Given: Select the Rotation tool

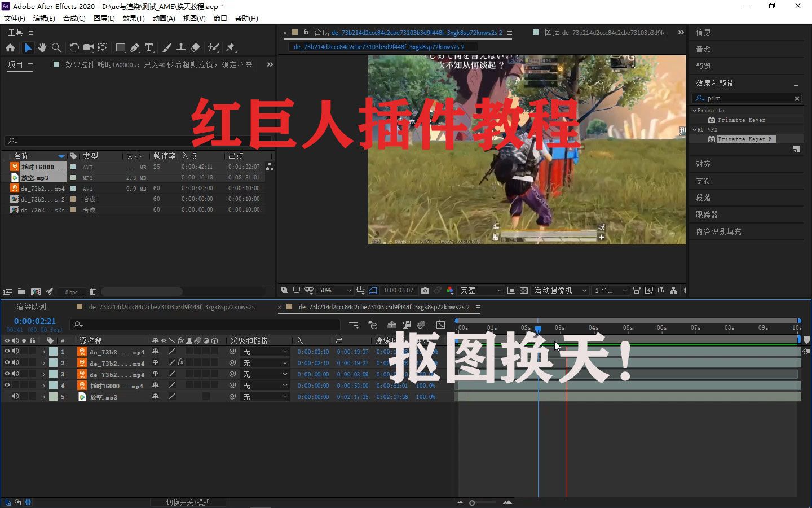Looking at the screenshot, I should [x=74, y=47].
